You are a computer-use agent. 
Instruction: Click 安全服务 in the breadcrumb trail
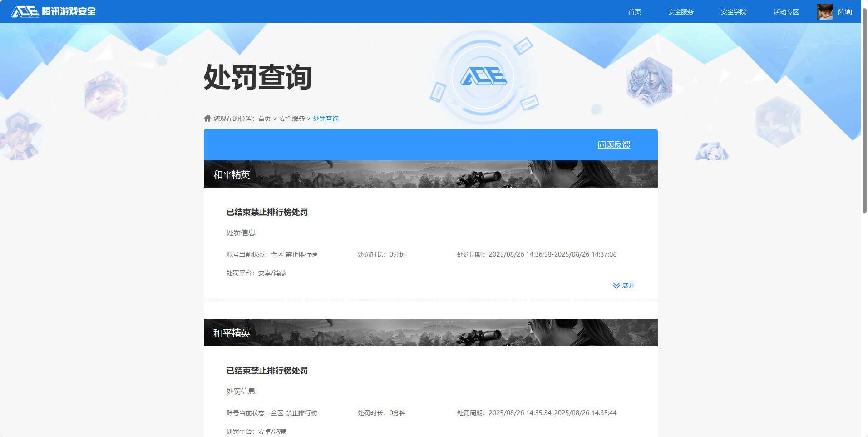click(291, 118)
